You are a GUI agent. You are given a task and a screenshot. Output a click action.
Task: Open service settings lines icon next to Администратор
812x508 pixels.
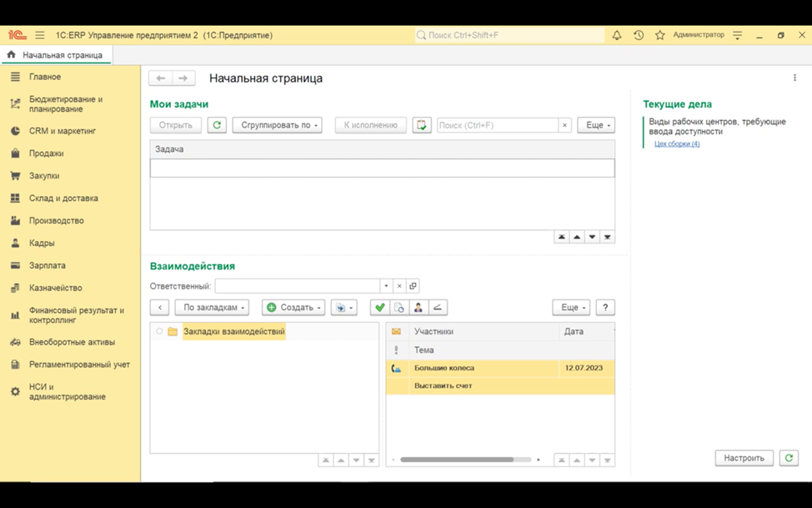click(738, 35)
